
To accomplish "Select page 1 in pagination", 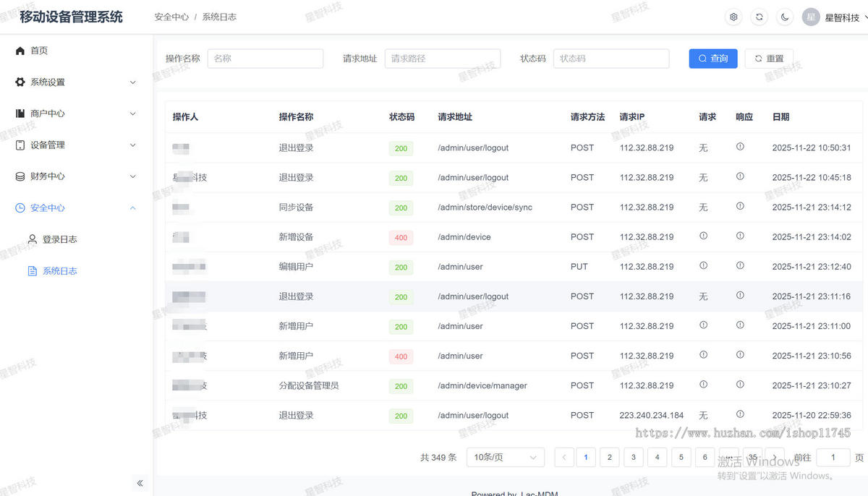I will click(x=586, y=457).
